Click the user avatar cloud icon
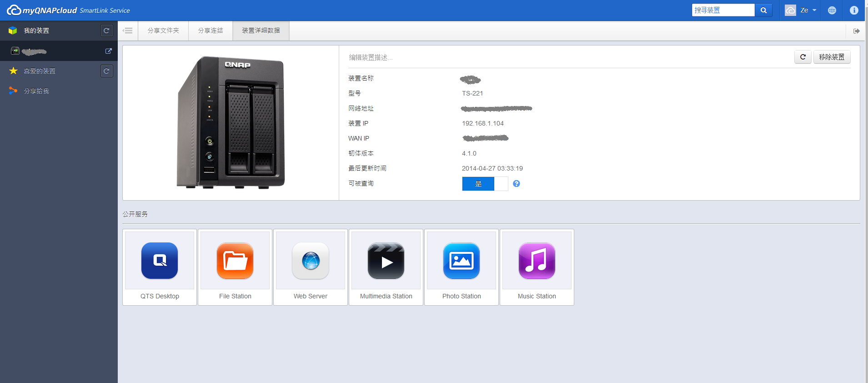Screen dimensions: 868x383 (791, 10)
